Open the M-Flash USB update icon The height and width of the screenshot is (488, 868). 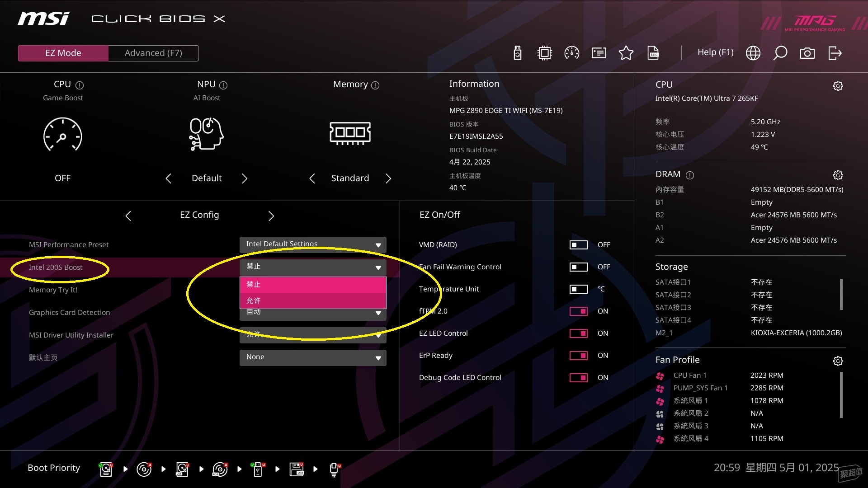pos(518,53)
